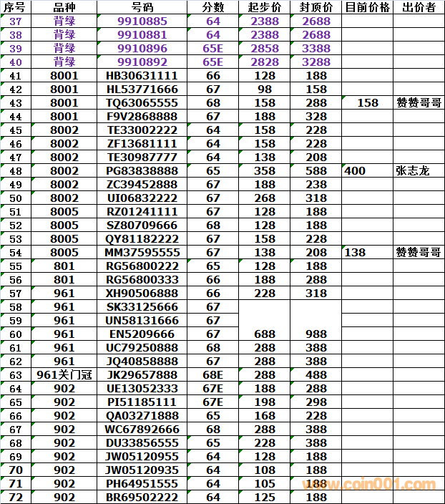Select the cell with code EN5209666
The width and height of the screenshot is (445, 504).
[x=142, y=334]
